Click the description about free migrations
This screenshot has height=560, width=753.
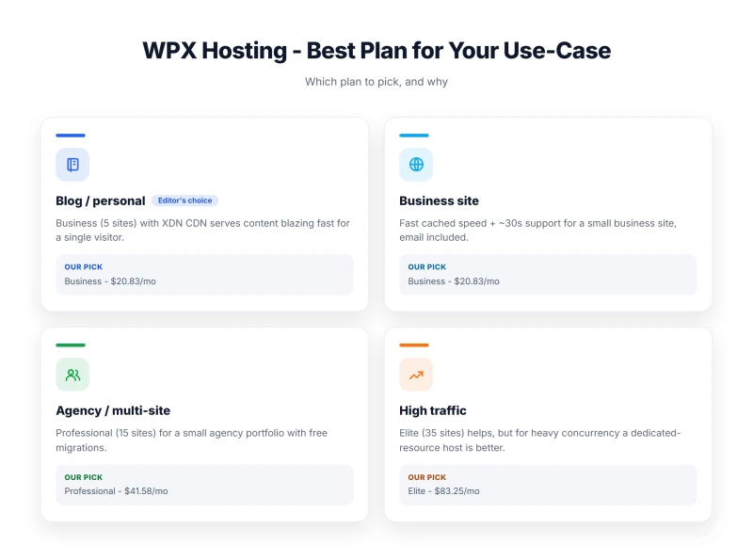(x=192, y=440)
